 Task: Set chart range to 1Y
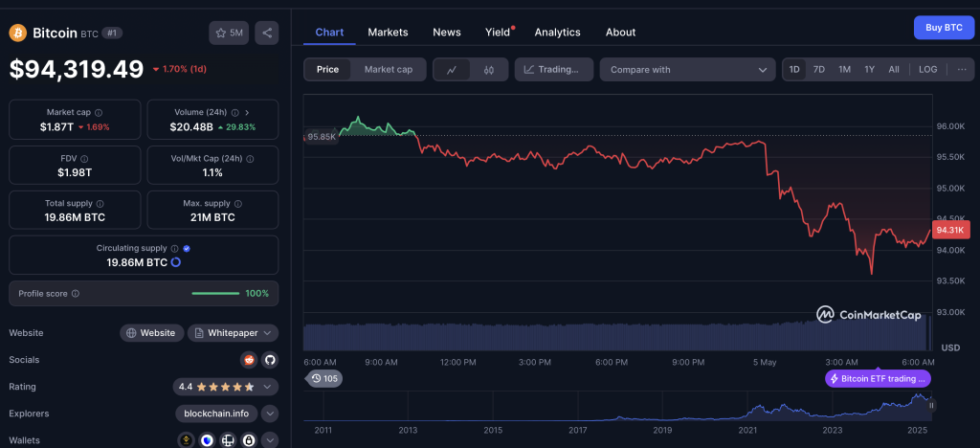pyautogui.click(x=869, y=69)
